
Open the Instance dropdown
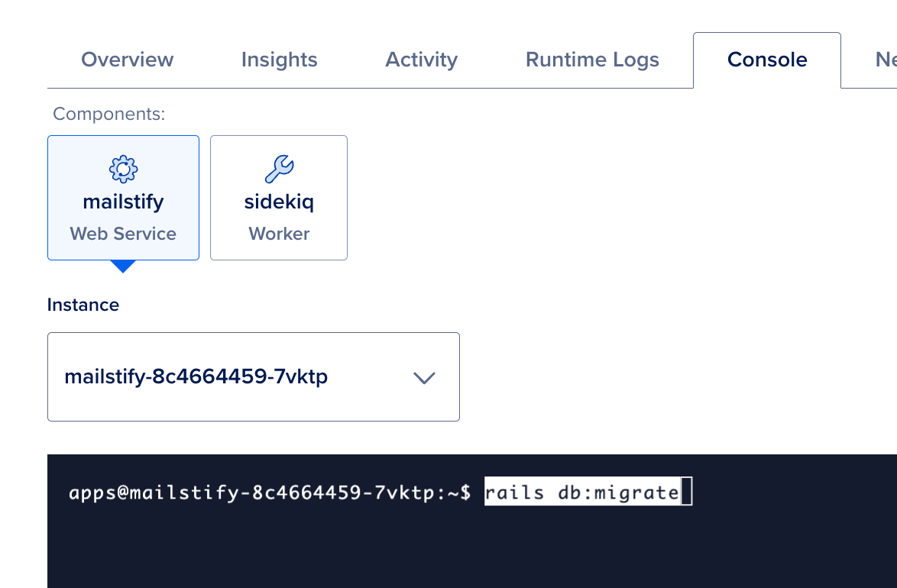click(x=253, y=376)
